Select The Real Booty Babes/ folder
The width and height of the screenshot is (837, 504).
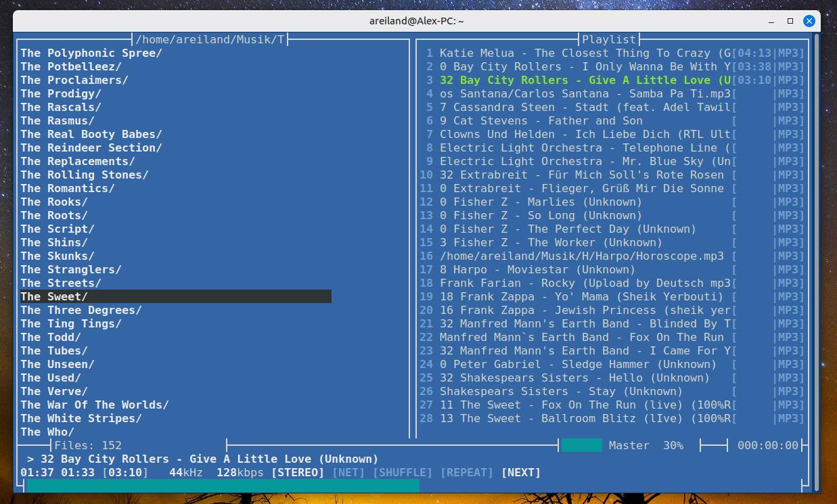(91, 134)
